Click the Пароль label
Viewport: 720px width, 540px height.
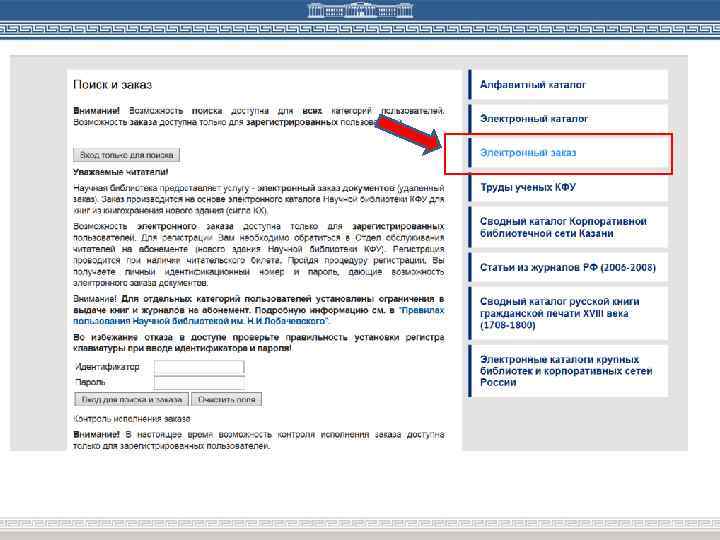pyautogui.click(x=90, y=382)
